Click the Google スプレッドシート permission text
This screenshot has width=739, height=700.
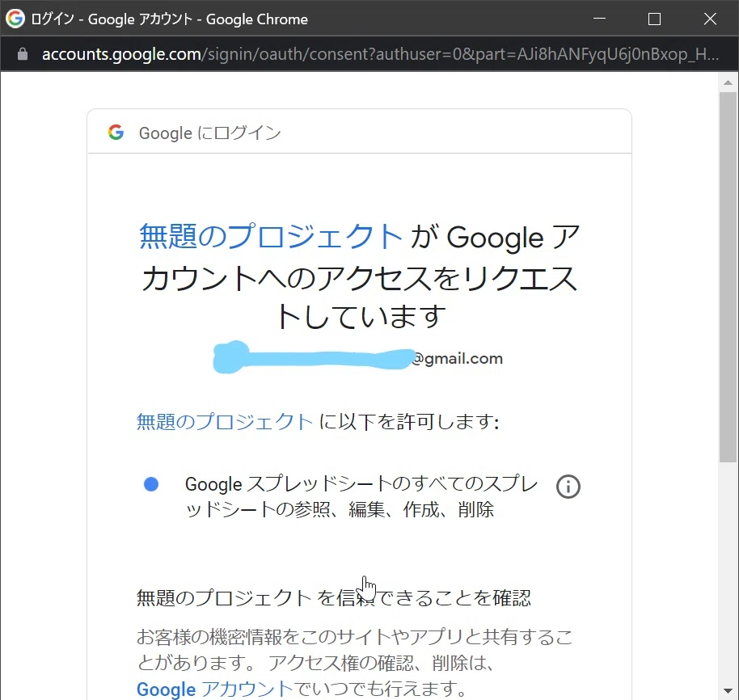click(x=361, y=496)
